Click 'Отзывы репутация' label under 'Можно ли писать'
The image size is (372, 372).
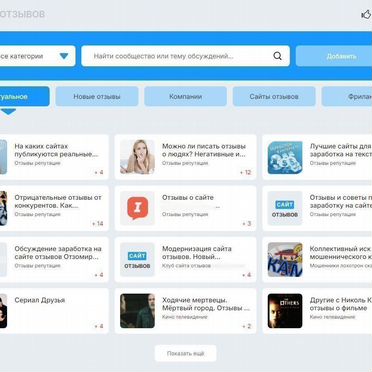pos(185,163)
